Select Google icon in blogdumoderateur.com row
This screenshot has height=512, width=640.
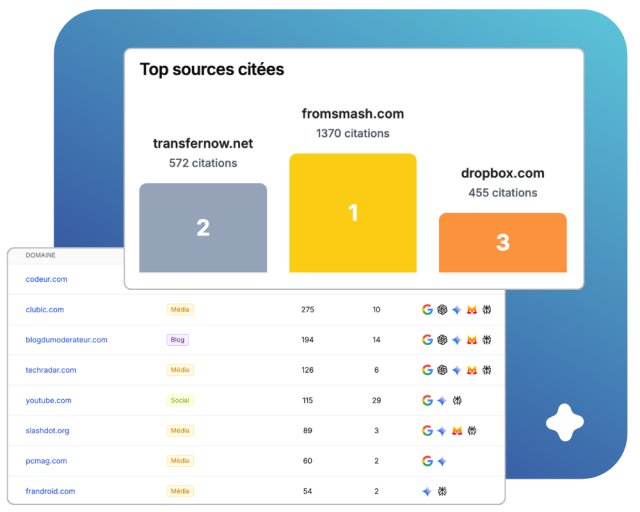[x=427, y=340]
